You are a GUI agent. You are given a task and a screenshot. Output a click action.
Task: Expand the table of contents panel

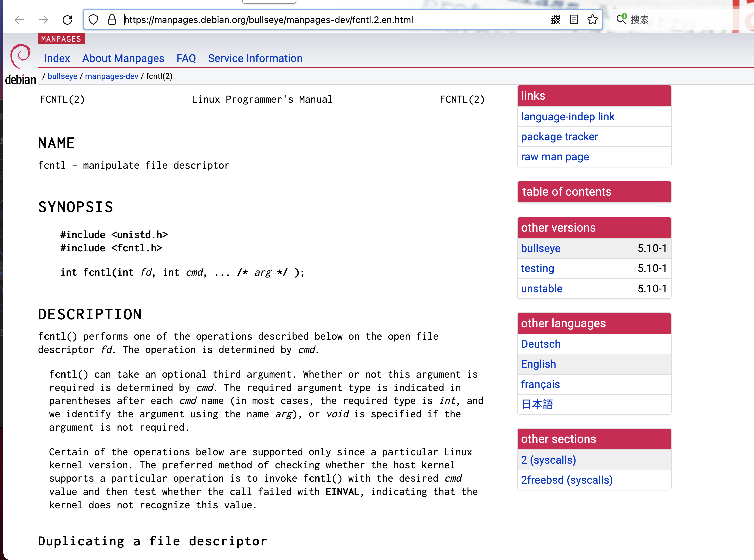pos(594,192)
